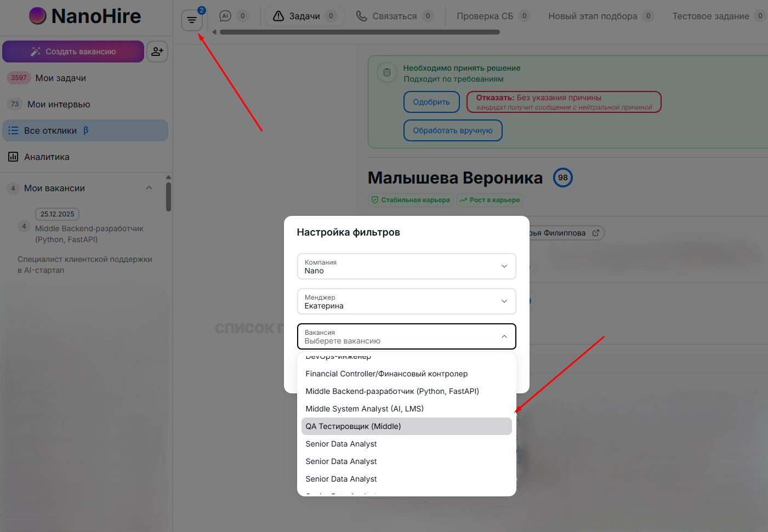Click the 25.12.2025 date badge
This screenshot has height=532, width=768.
coord(57,214)
